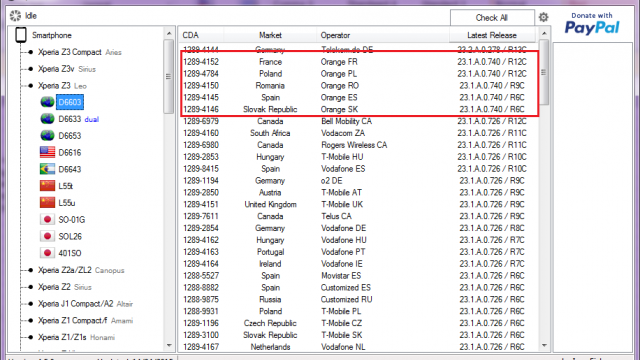The image size is (640, 360).
Task: Select the Vodafone IE Ireland row
Action: (358, 264)
